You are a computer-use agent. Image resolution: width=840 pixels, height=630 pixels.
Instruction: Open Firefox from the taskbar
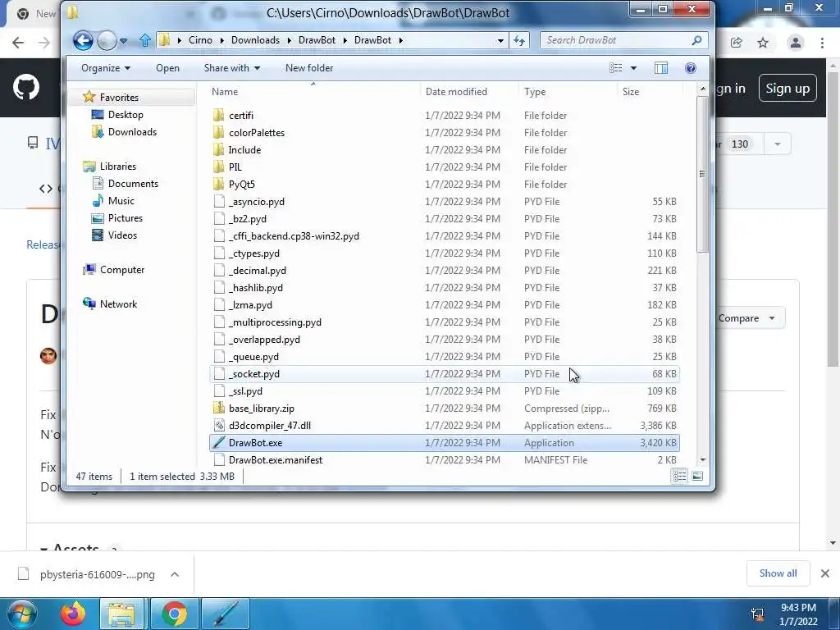[x=72, y=614]
